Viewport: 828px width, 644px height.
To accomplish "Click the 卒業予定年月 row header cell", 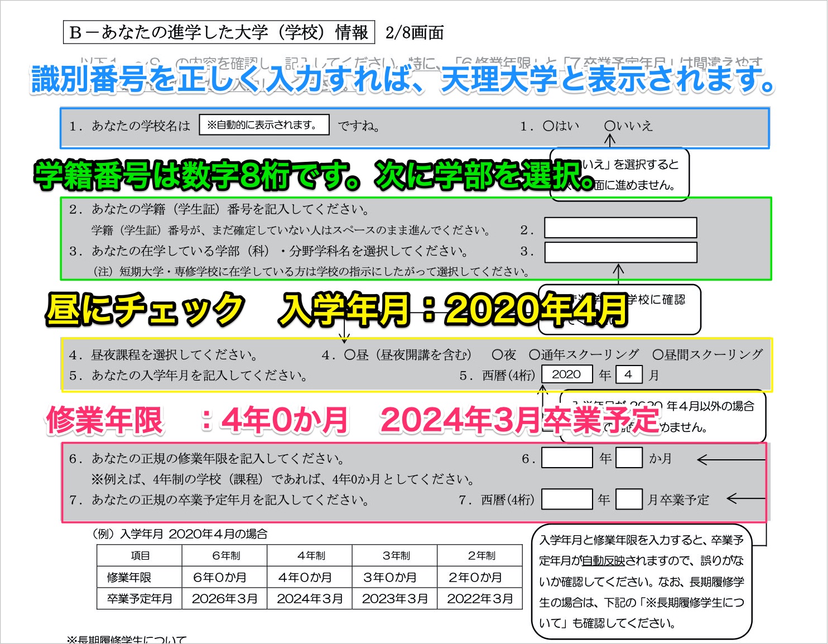I will (139, 598).
